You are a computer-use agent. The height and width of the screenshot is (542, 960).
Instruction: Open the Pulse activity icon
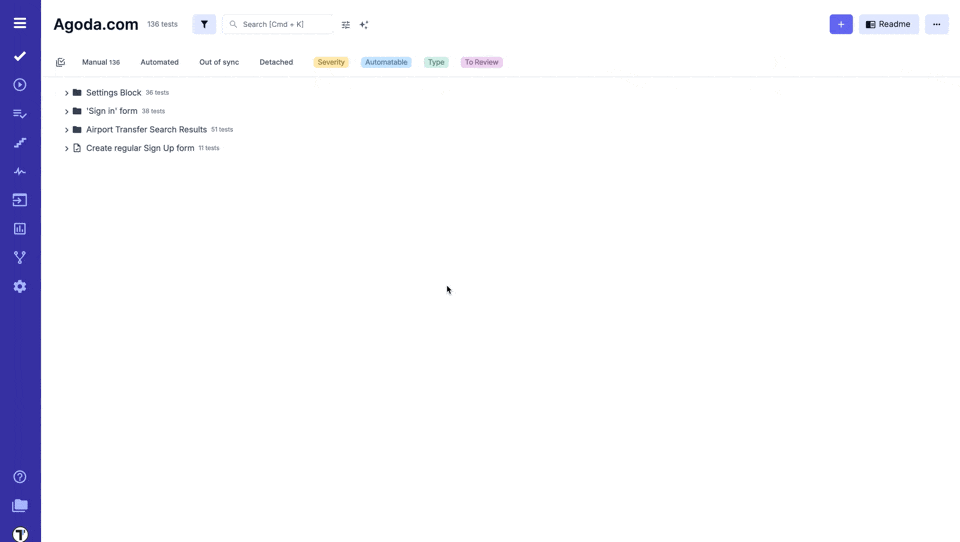tap(20, 172)
